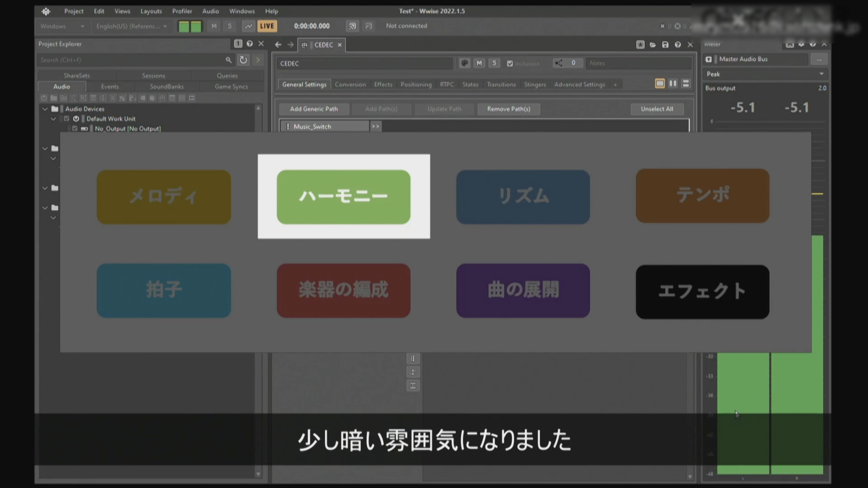Click the save disk icon in Property Editor header
This screenshot has height=488, width=868.
click(665, 45)
